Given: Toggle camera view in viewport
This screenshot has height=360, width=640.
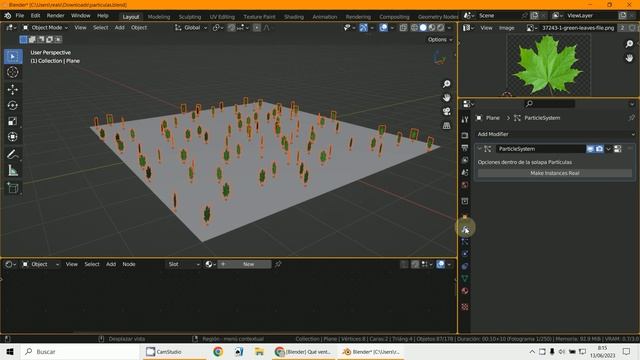Looking at the screenshot, I should (447, 111).
